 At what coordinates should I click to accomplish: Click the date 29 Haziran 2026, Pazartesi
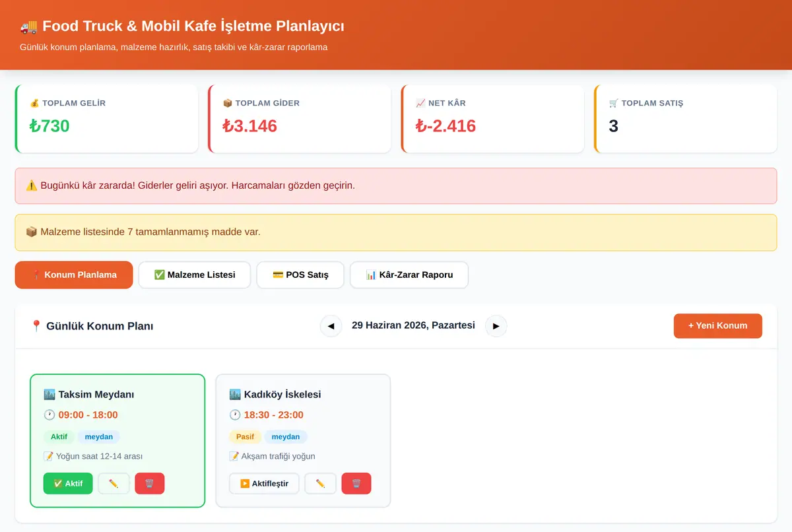(x=413, y=325)
